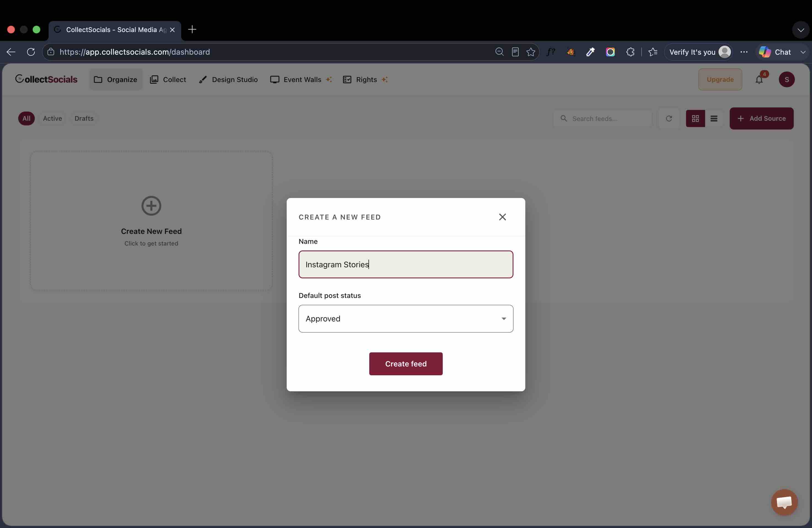The image size is (812, 528).
Task: Click the refresh feeds icon
Action: click(x=669, y=118)
